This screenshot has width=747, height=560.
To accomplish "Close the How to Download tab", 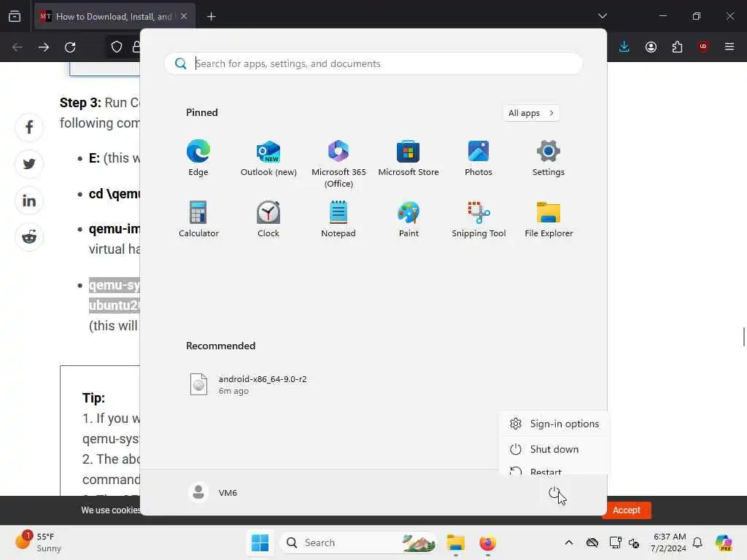I will point(184,17).
